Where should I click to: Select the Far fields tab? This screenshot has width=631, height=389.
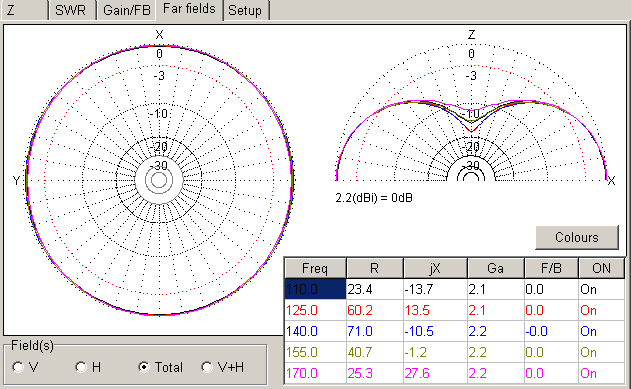(190, 9)
